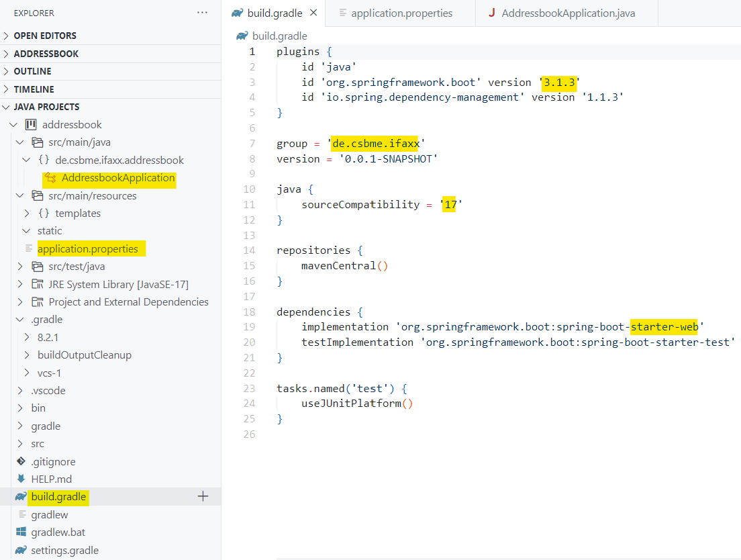Click application.properties file icon in tree
This screenshot has height=560, width=741.
click(x=28, y=248)
